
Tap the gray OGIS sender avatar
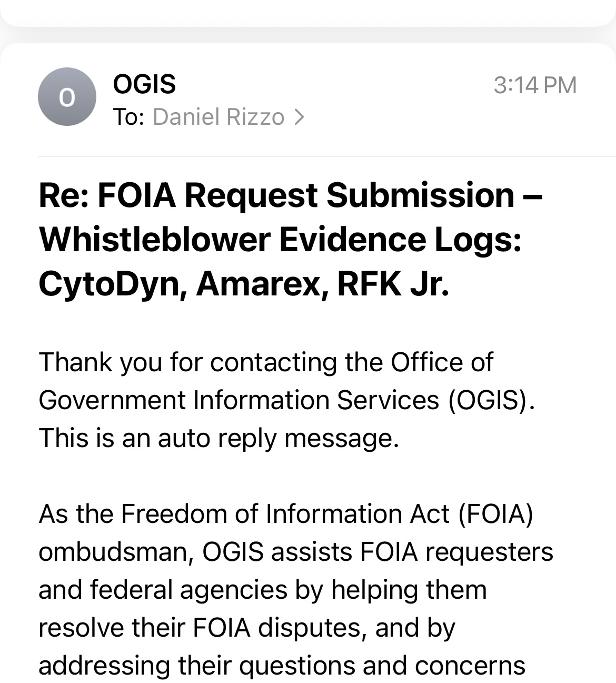tap(67, 97)
